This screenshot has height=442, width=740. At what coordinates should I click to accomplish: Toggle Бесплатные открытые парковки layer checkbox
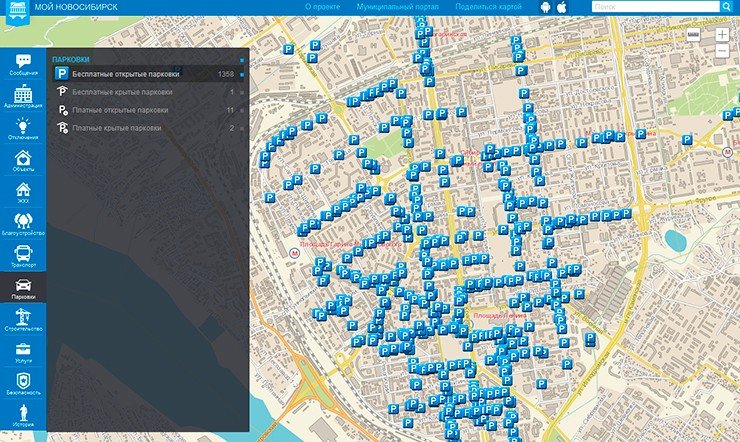point(242,74)
